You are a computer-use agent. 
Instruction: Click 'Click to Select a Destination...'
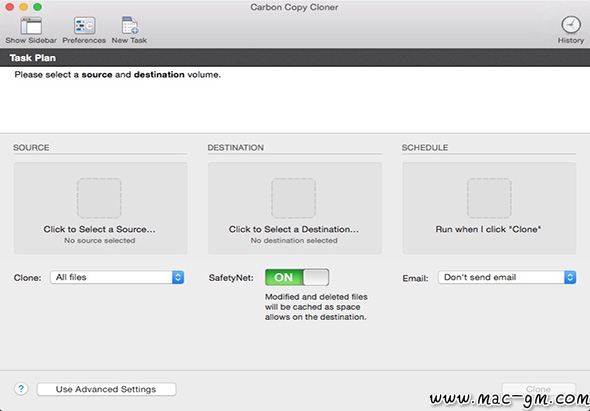tap(293, 229)
